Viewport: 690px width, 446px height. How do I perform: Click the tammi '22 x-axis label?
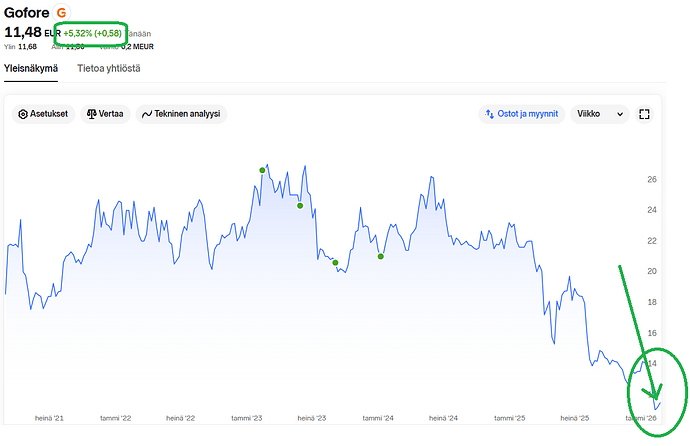pyautogui.click(x=116, y=418)
